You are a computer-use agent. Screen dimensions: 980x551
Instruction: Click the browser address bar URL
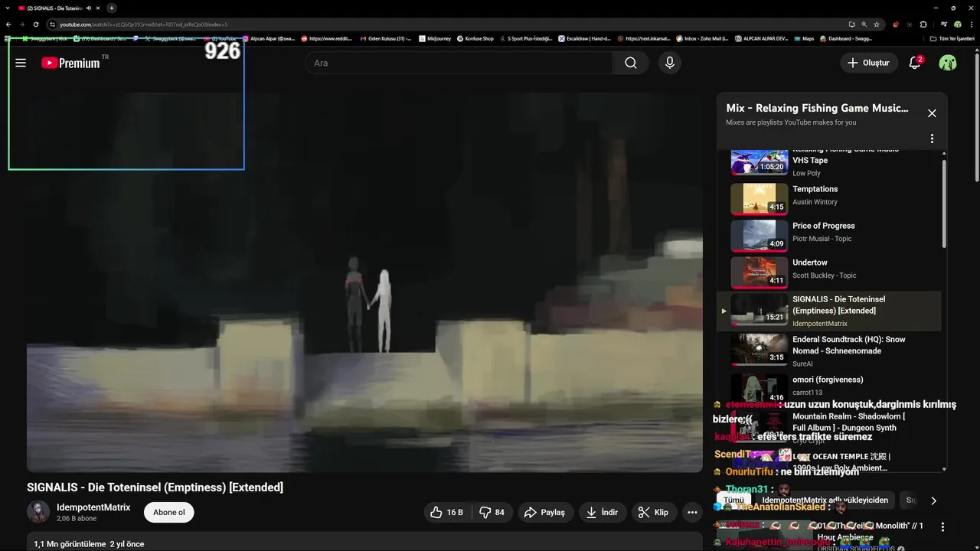pos(452,24)
